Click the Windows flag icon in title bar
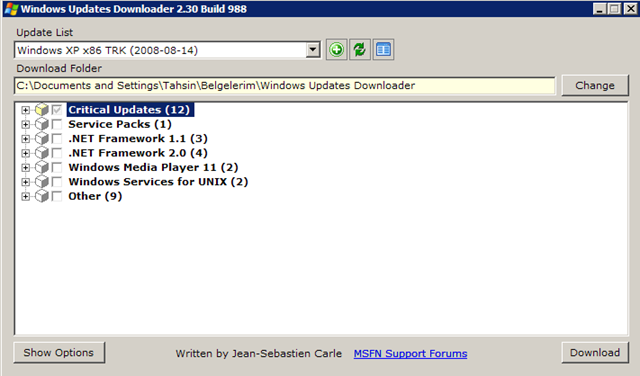The width and height of the screenshot is (640, 376). coord(11,9)
